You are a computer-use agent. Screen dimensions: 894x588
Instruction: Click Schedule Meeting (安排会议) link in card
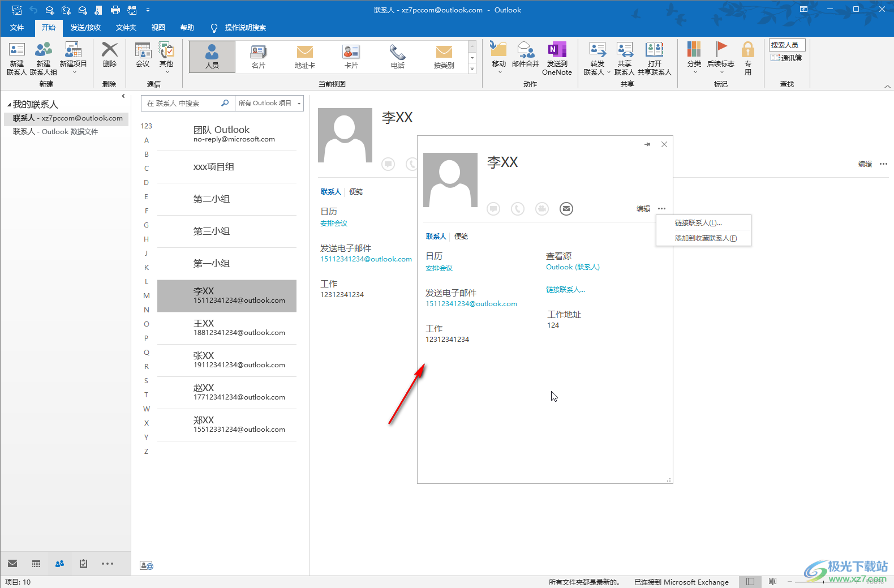tap(439, 268)
